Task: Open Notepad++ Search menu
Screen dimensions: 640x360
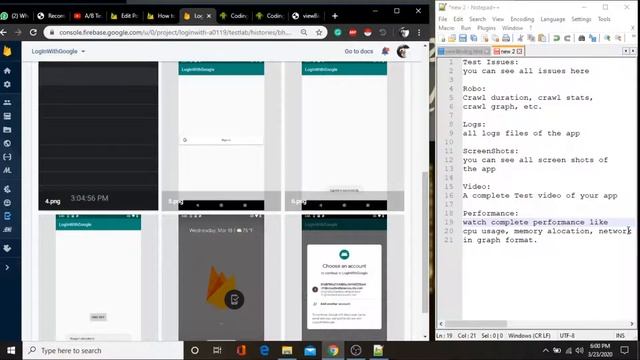Action: point(477,19)
